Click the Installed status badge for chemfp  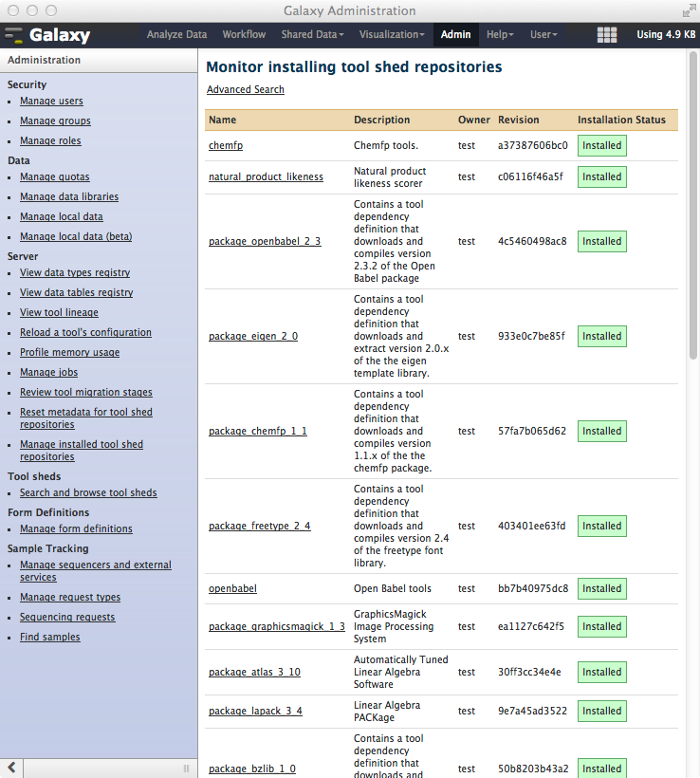pyautogui.click(x=601, y=145)
